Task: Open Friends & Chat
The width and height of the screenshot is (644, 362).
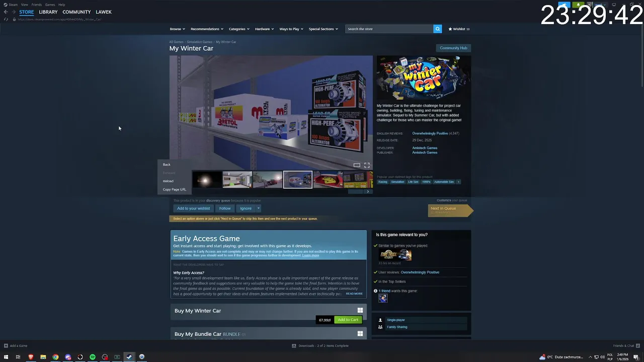Action: click(626, 345)
